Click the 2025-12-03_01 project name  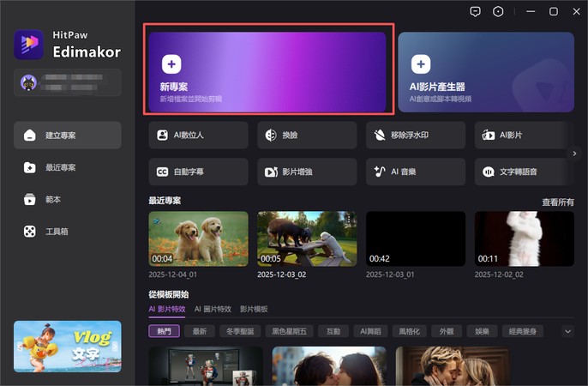[390, 274]
